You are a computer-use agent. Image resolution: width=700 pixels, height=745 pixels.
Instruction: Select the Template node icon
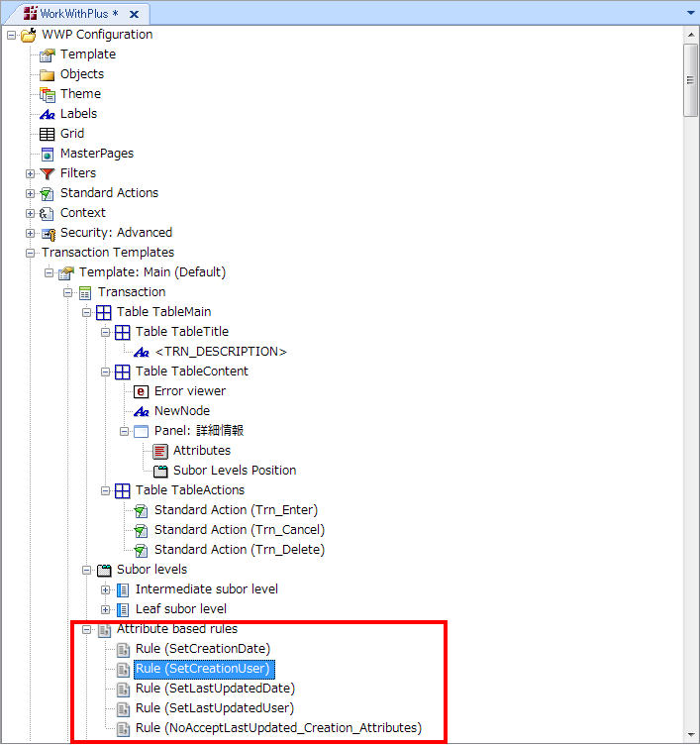(x=47, y=55)
